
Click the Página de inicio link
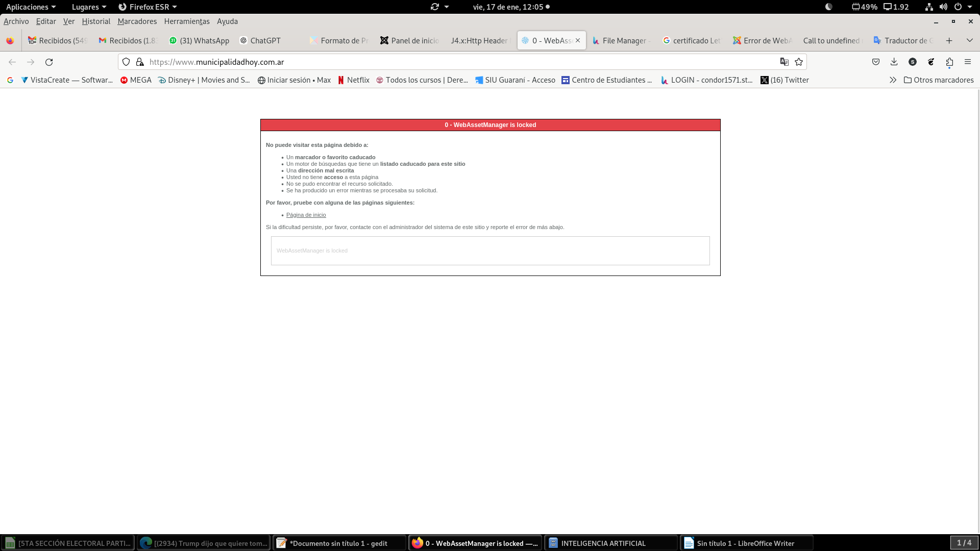coord(306,215)
